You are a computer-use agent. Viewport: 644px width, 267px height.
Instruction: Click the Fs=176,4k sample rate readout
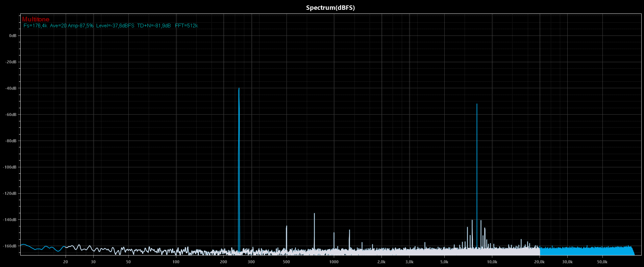click(x=35, y=26)
